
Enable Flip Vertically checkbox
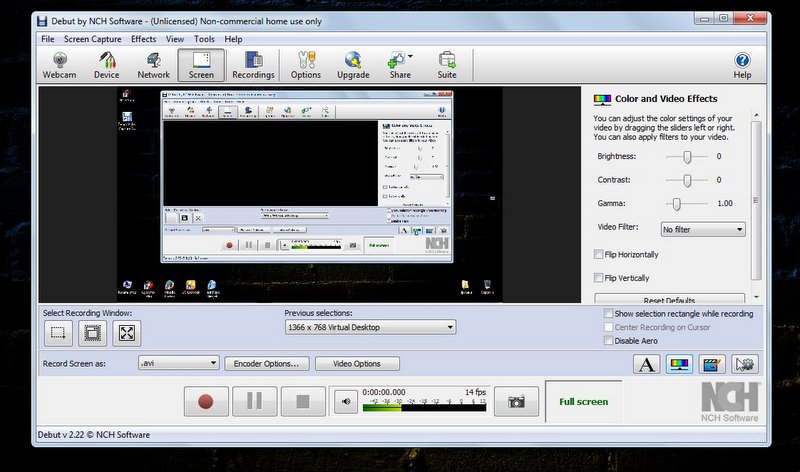(598, 278)
